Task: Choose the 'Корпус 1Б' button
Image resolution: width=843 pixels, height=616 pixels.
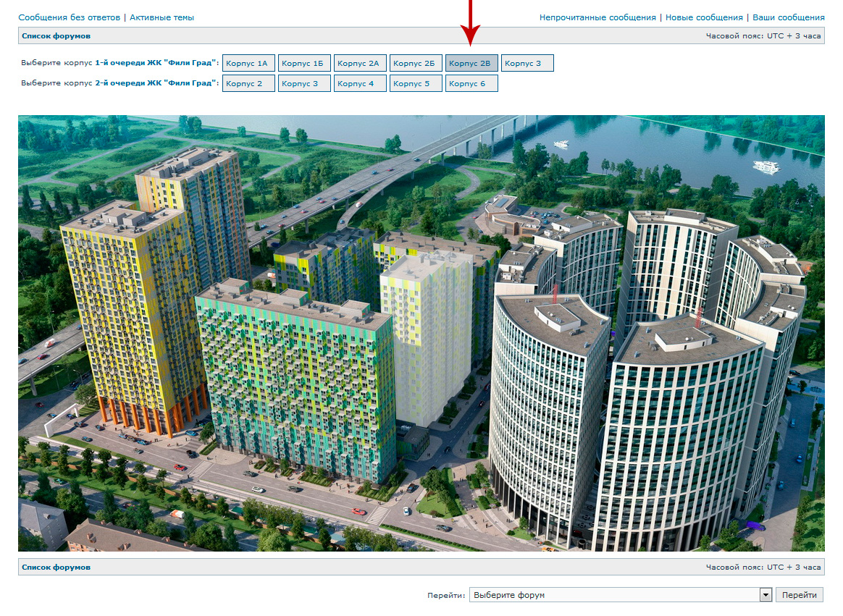Action: click(x=304, y=64)
